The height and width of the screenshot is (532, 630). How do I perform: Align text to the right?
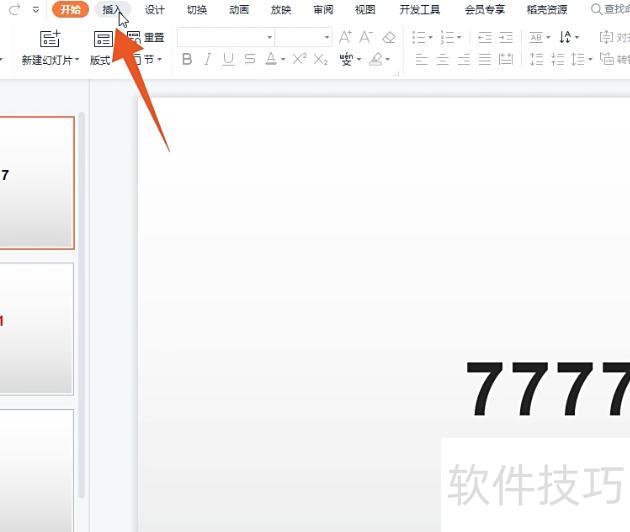point(464,60)
